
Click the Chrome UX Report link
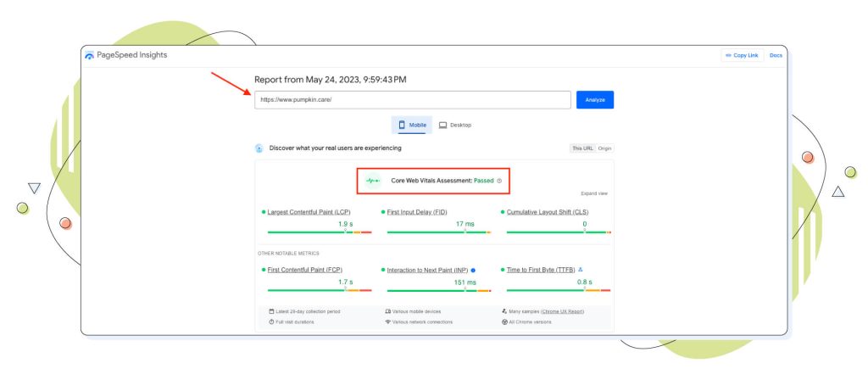click(x=563, y=311)
